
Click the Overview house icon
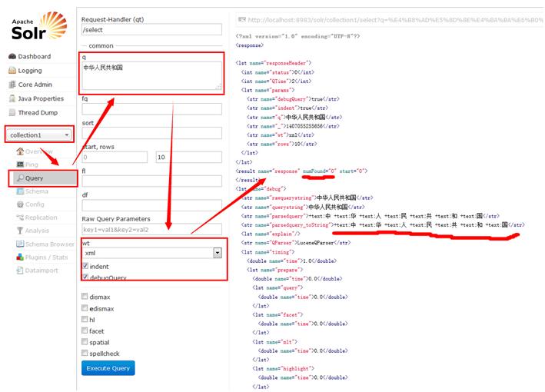(20, 151)
